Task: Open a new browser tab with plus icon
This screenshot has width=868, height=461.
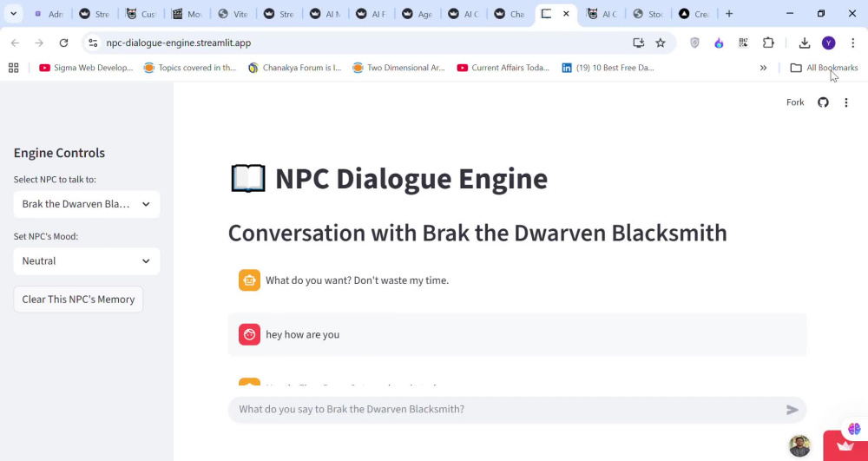Action: click(x=729, y=14)
